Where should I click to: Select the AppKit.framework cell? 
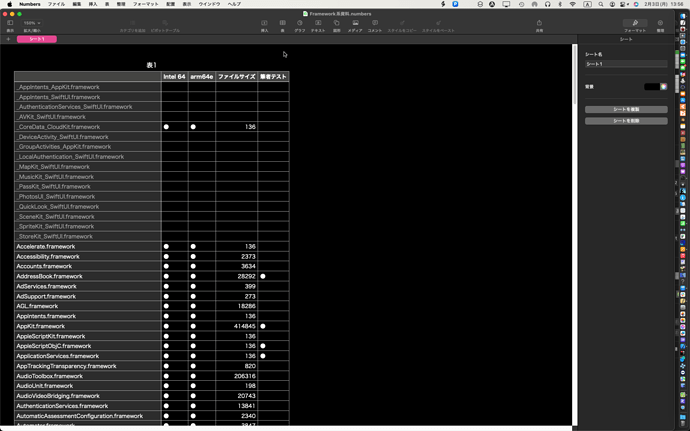pos(88,326)
